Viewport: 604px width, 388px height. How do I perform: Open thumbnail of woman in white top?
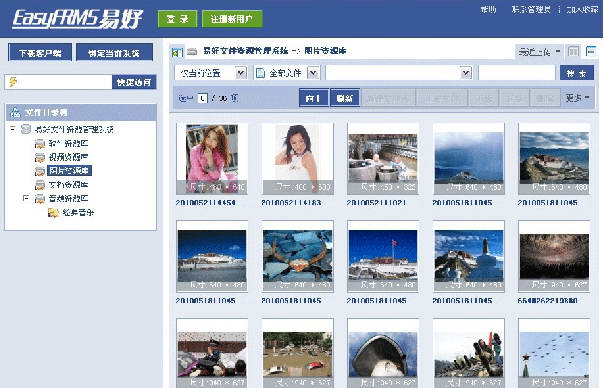pyautogui.click(x=297, y=159)
